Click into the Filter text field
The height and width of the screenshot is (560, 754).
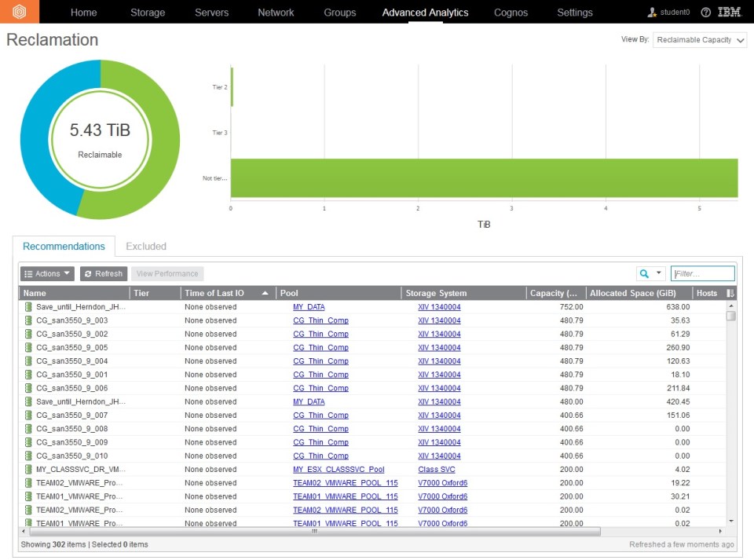pos(703,273)
